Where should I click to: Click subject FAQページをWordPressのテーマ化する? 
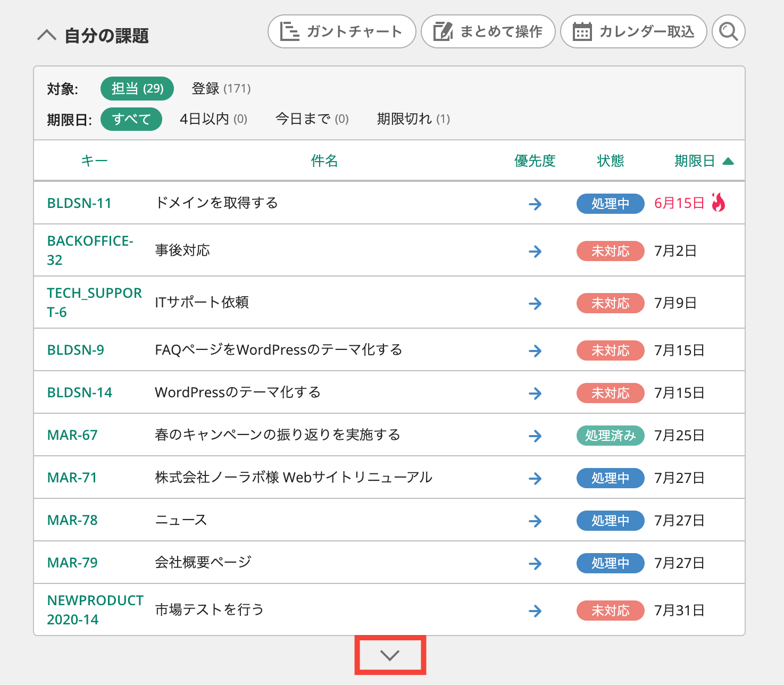point(279,349)
